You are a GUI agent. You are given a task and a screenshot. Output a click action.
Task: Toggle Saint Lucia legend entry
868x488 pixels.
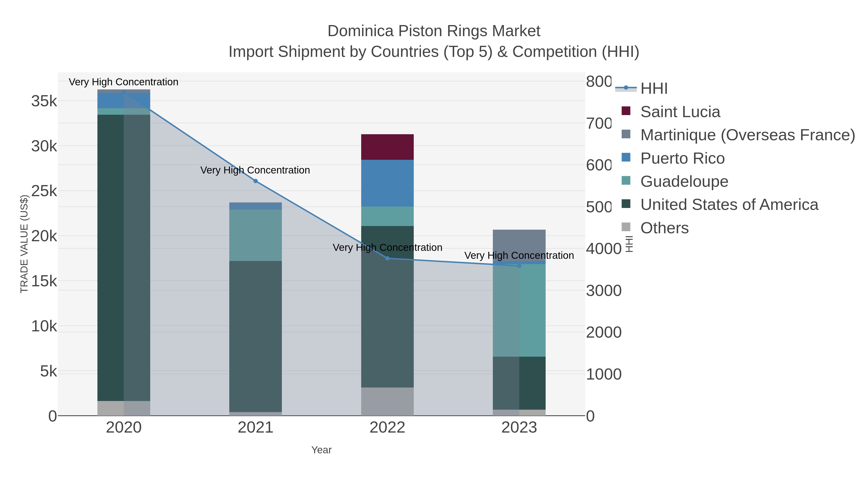tap(671, 112)
